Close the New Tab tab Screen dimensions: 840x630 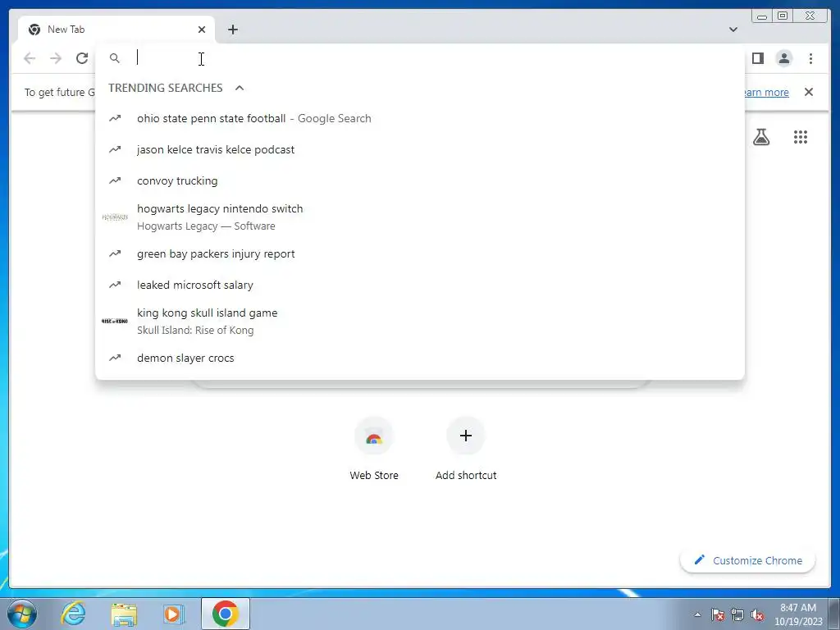click(202, 30)
